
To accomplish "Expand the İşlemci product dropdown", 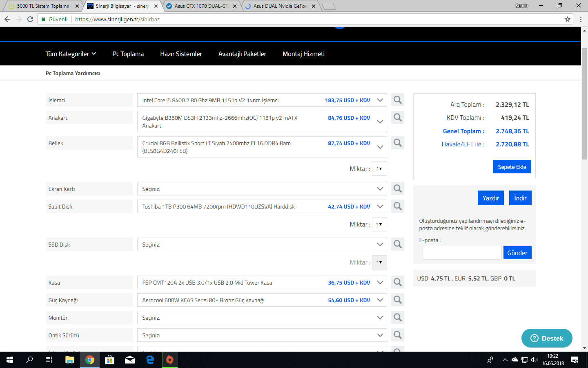I will click(x=262, y=100).
